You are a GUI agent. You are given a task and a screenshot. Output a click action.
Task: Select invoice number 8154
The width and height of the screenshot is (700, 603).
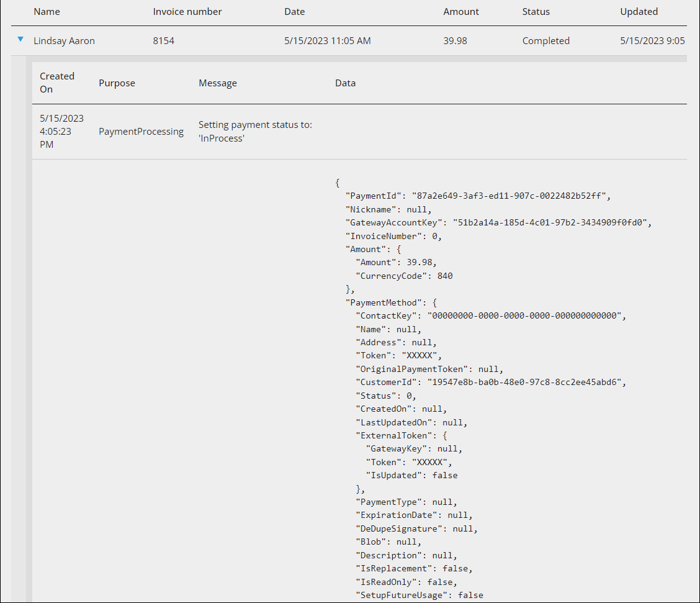tap(163, 40)
